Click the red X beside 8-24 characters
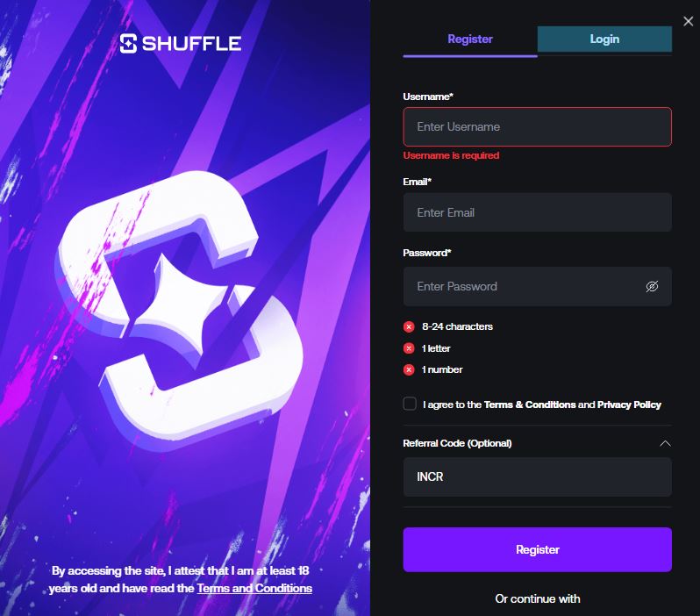This screenshot has width=700, height=616. (x=409, y=327)
